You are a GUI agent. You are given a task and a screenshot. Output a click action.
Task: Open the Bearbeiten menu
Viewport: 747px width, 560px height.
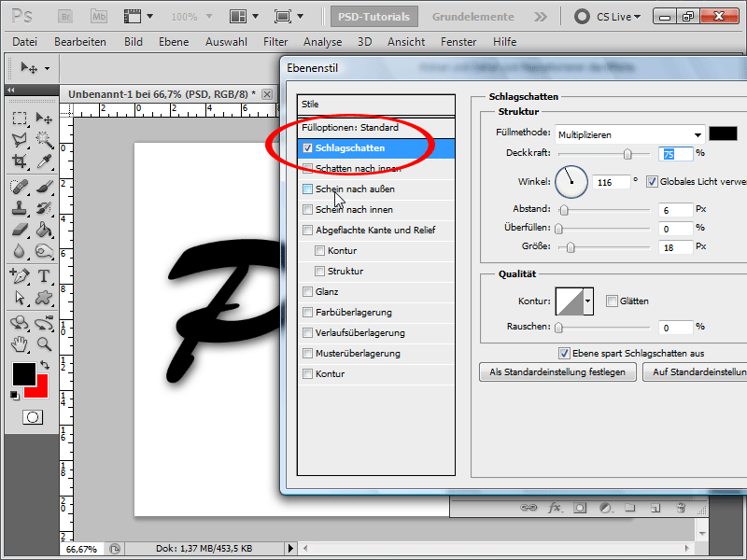click(80, 42)
